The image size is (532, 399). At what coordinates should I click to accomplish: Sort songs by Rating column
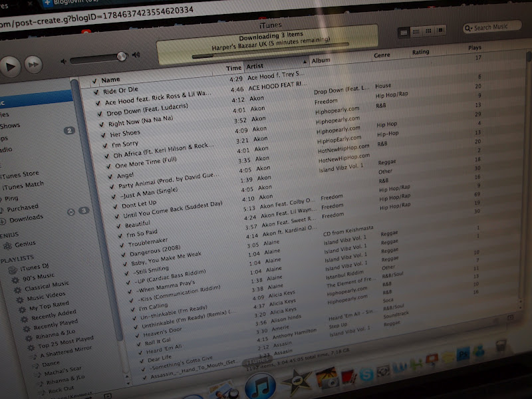[421, 52]
